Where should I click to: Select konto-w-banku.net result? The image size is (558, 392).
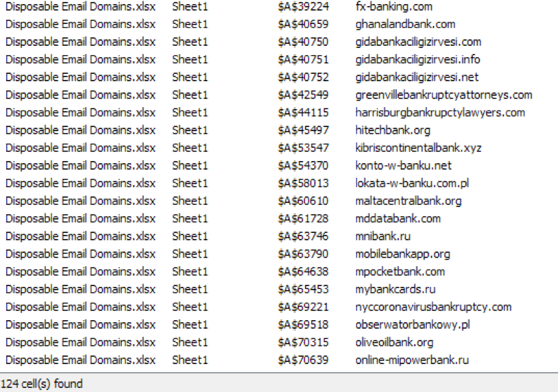pyautogui.click(x=279, y=166)
